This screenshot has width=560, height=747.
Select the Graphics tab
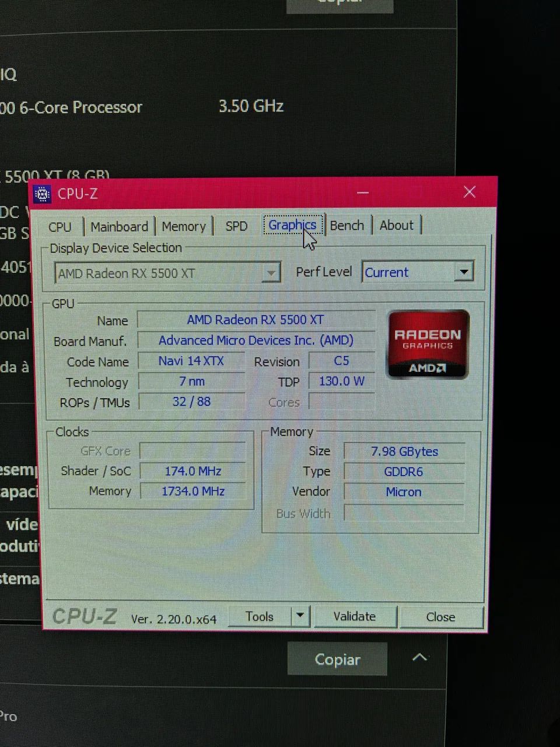tap(292, 225)
